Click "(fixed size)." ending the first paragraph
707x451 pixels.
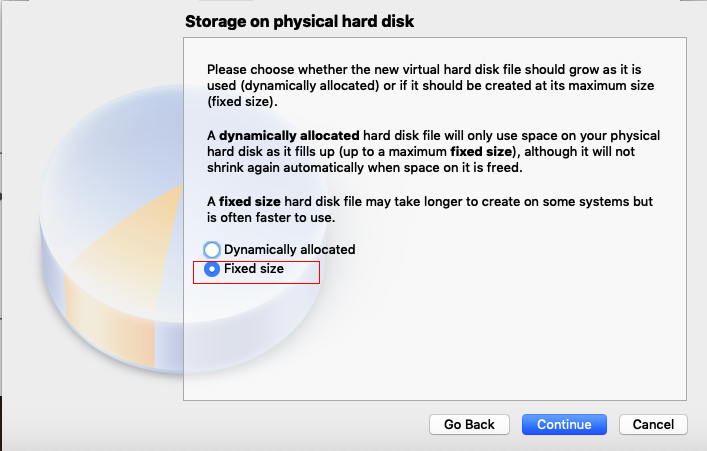(x=243, y=102)
